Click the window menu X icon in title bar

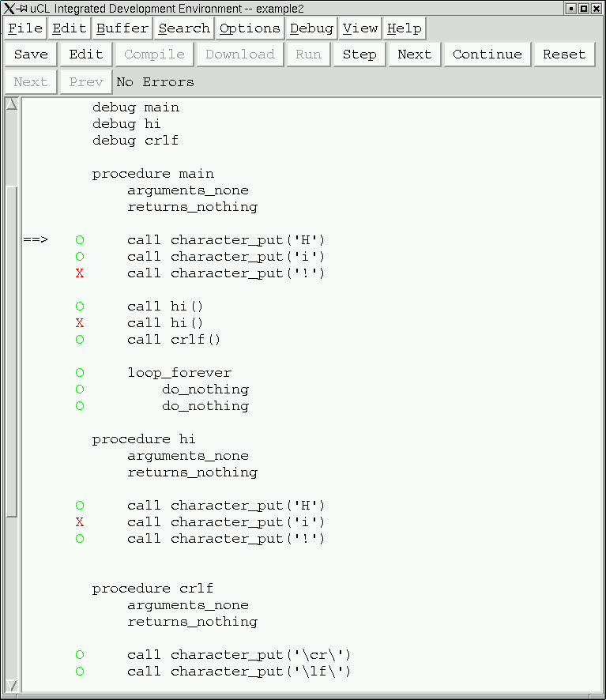[x=9, y=9]
